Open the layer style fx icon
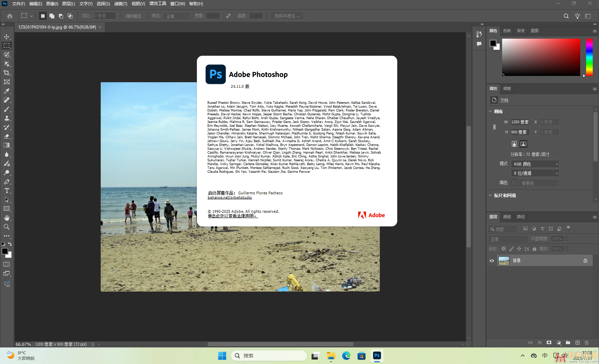The height and width of the screenshot is (364, 599). tap(540, 343)
